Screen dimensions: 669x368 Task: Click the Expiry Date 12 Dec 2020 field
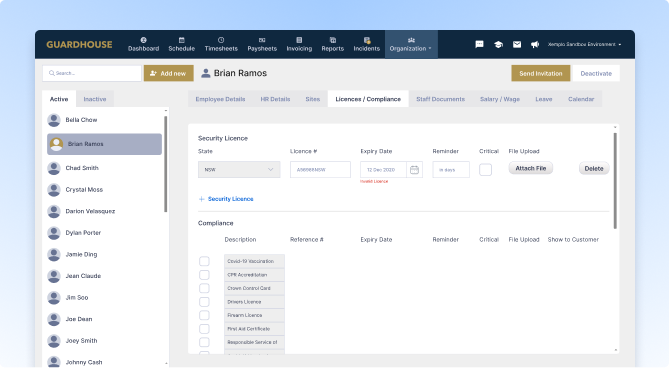coord(383,170)
